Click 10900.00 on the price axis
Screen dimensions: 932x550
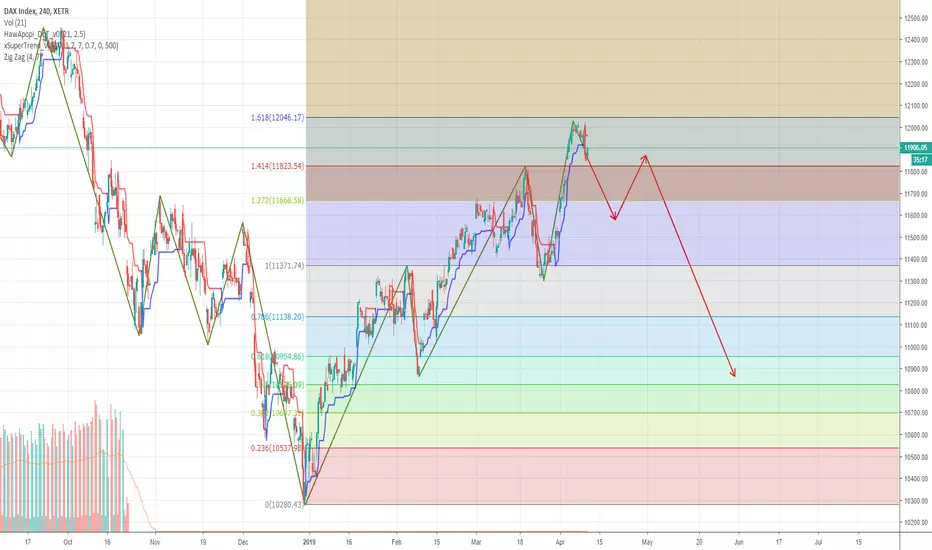pyautogui.click(x=916, y=369)
